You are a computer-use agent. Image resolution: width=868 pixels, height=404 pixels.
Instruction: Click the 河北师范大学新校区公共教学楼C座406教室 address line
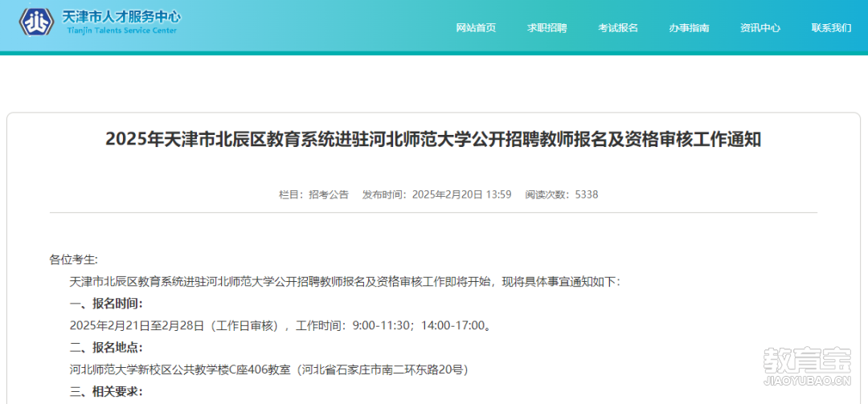click(269, 369)
